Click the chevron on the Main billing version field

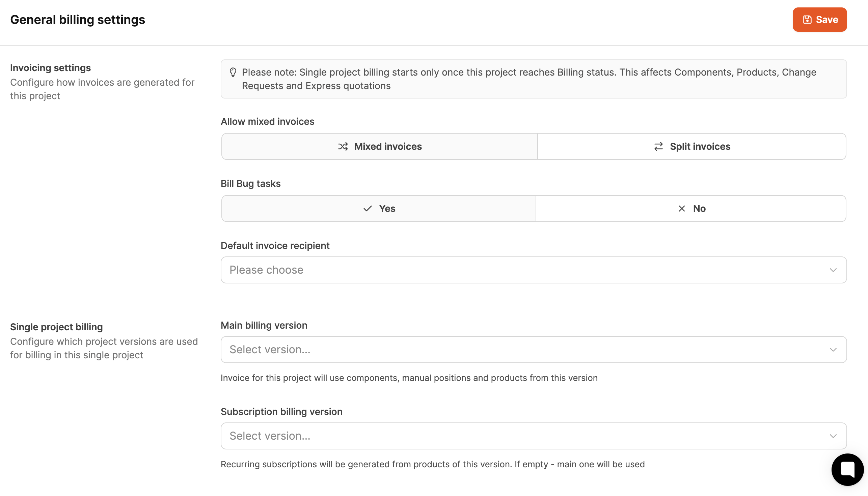(833, 350)
